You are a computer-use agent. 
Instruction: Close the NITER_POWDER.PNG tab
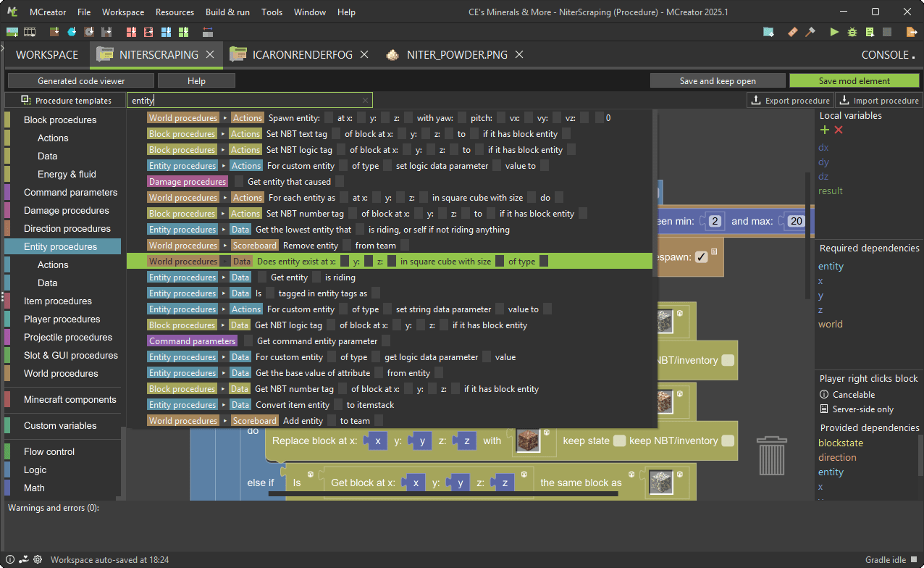point(519,54)
